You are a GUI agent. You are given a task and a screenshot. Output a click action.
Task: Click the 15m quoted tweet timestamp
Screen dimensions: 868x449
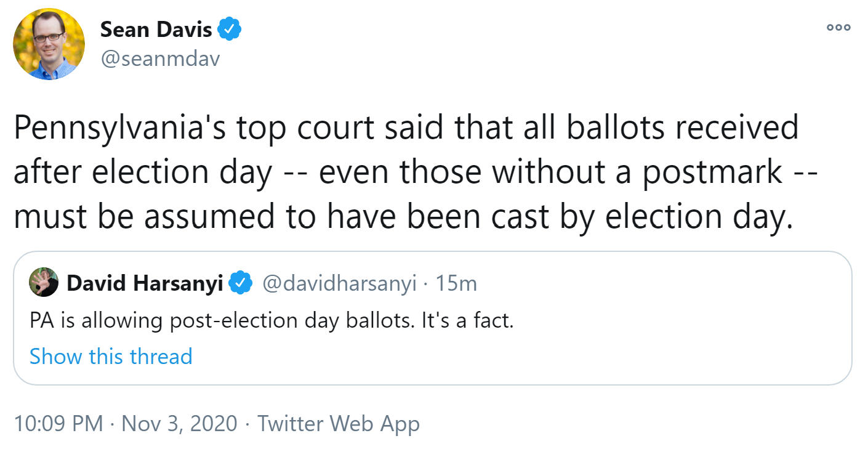[x=456, y=283]
